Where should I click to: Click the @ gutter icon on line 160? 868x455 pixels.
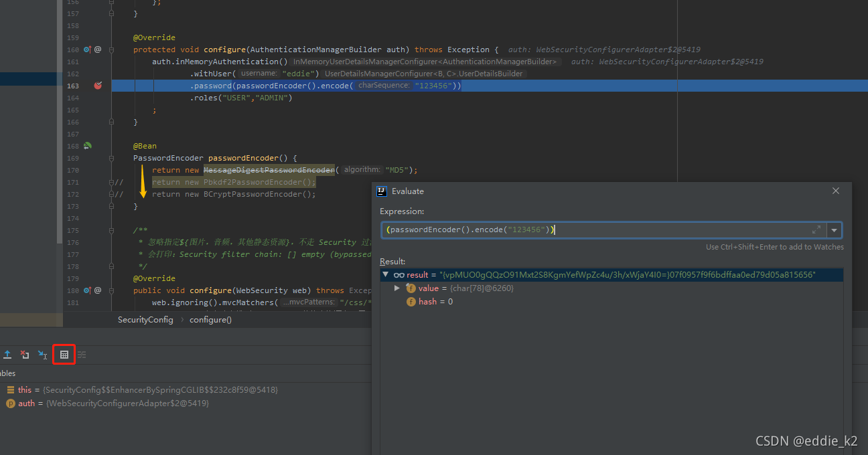(x=98, y=50)
